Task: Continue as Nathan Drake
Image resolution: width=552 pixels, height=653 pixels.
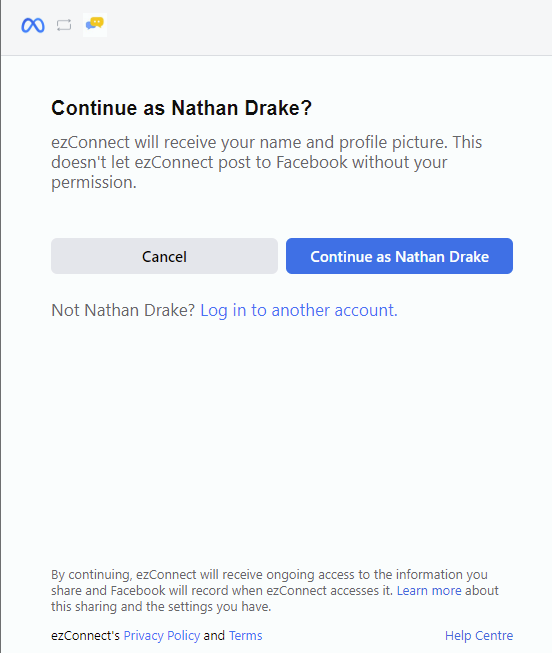Action: click(399, 256)
